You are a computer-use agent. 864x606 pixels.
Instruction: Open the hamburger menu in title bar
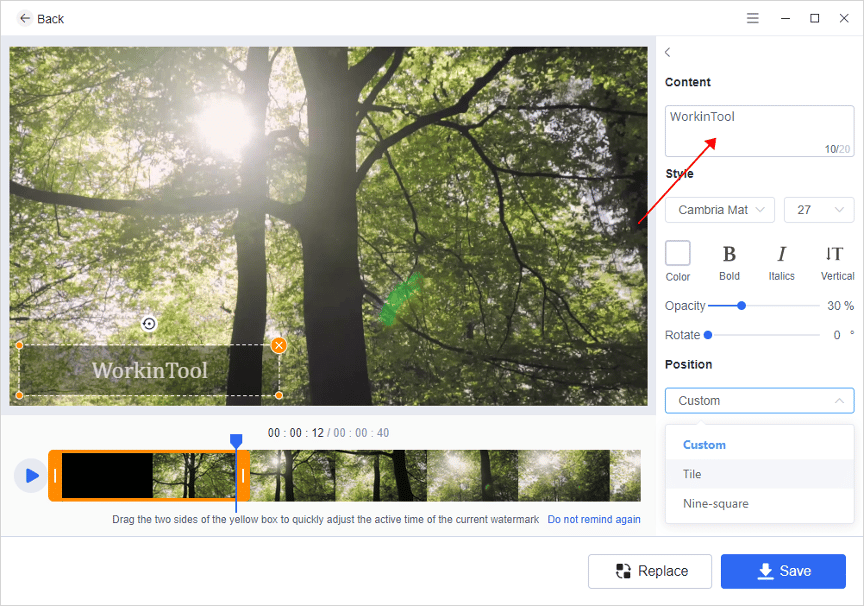(753, 18)
